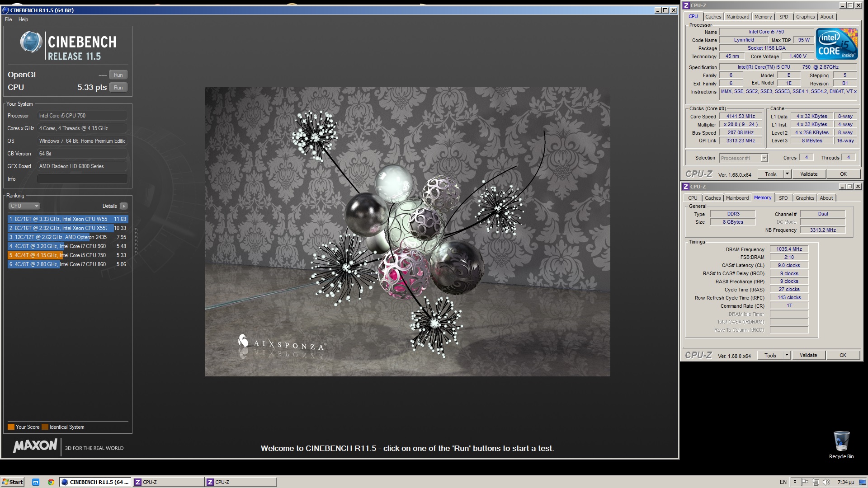Viewport: 868px width, 488px height.
Task: Open the Help menu in Cinebench
Action: [x=23, y=19]
